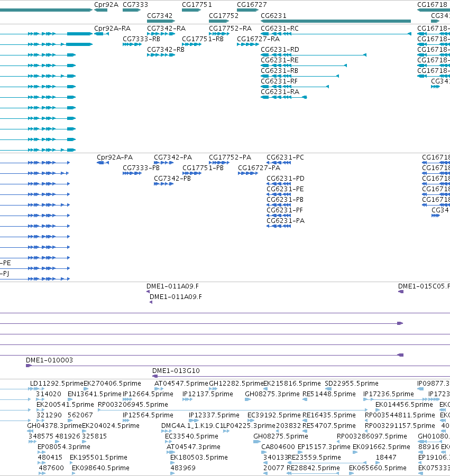Image resolution: width=450 pixels, height=476 pixels.
Task: Click the EK200541.5prime EST label
Action: click(65, 405)
